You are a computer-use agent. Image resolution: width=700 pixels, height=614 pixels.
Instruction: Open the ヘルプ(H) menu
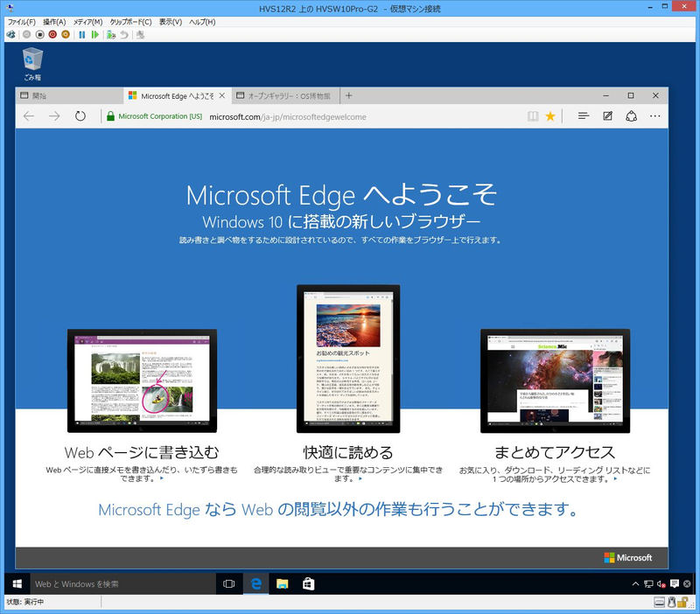pyautogui.click(x=202, y=22)
